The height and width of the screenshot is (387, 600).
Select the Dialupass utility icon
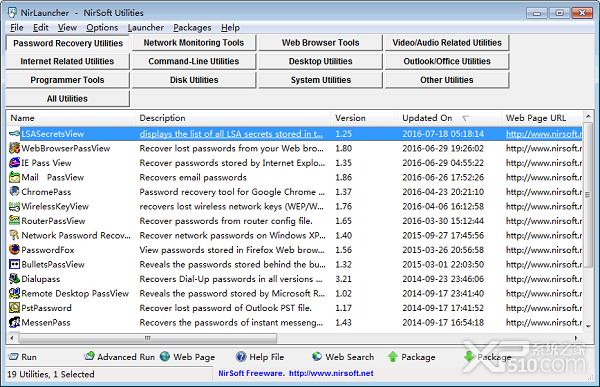[14, 279]
